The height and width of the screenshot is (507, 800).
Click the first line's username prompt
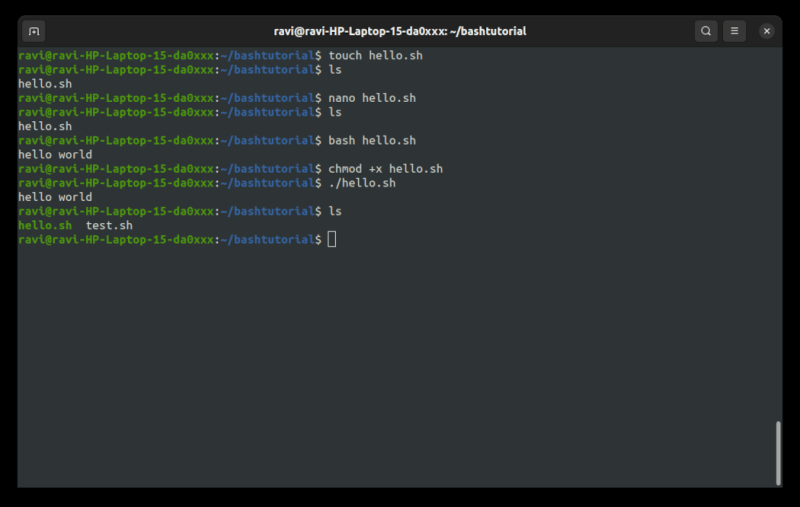click(x=116, y=55)
